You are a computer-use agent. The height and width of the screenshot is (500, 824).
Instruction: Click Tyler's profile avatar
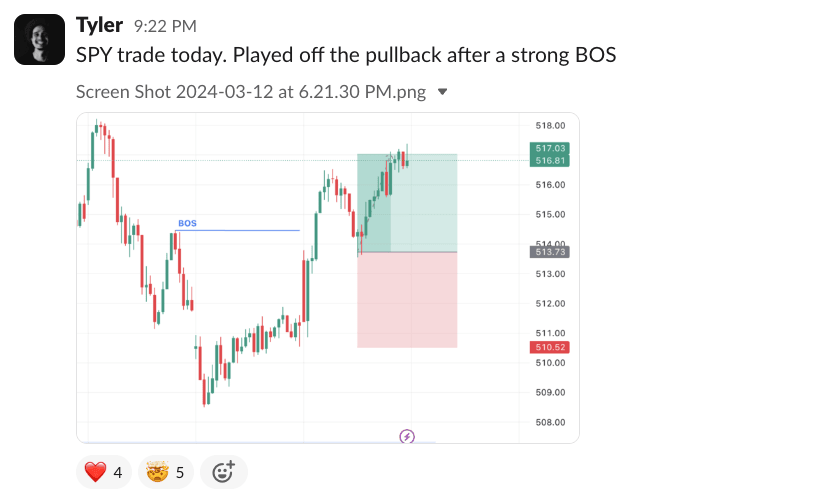pyautogui.click(x=39, y=39)
